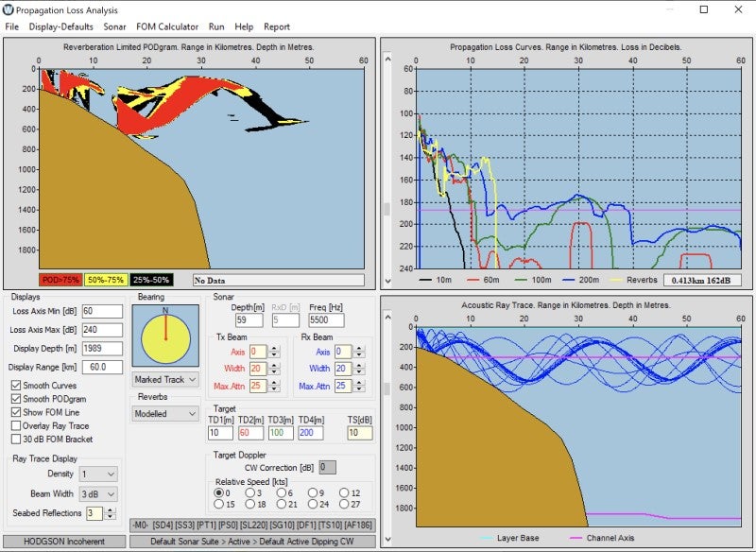This screenshot has width=756, height=552.
Task: Open the FOM Calculator menu
Action: click(x=166, y=26)
